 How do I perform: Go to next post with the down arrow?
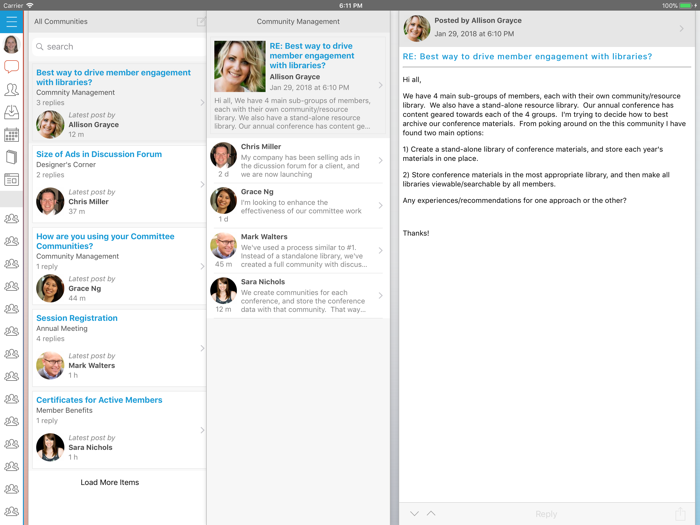pyautogui.click(x=414, y=513)
